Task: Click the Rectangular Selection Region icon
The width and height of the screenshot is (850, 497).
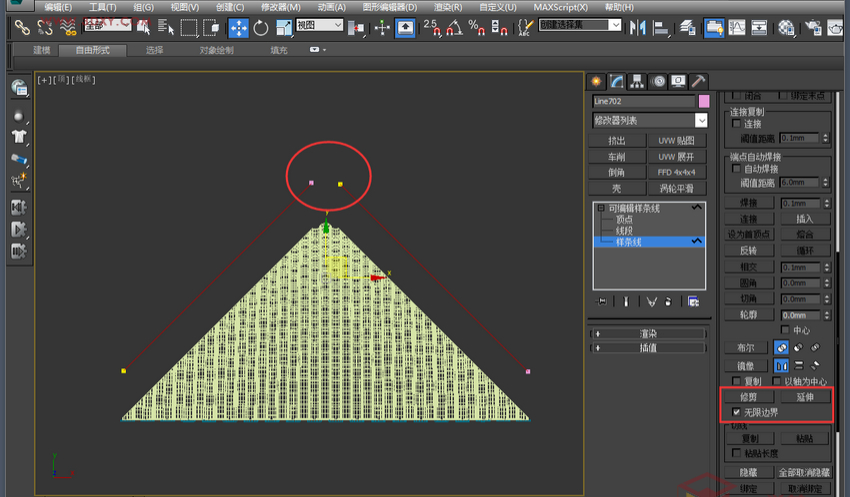Action: click(x=189, y=27)
